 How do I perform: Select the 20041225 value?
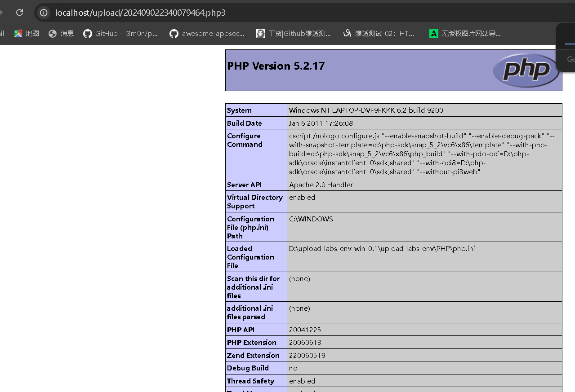pos(305,330)
